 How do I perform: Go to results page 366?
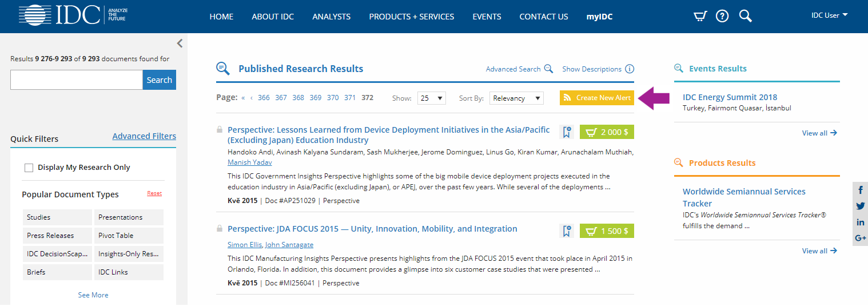264,98
